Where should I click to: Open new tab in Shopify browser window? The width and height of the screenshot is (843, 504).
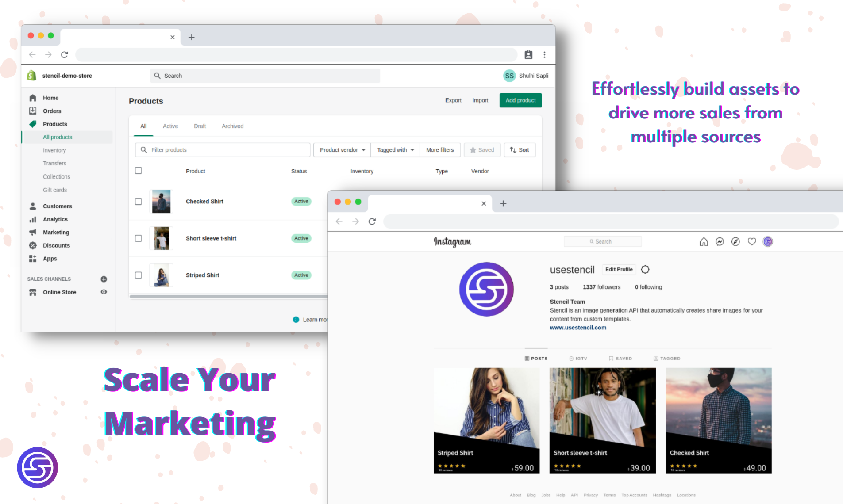coord(192,37)
